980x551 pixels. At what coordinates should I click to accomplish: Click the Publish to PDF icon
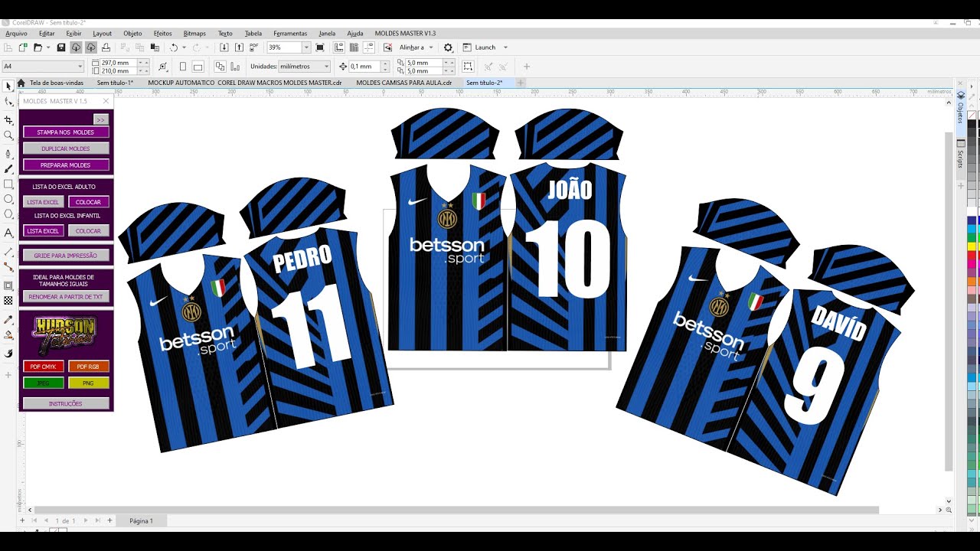tap(253, 47)
